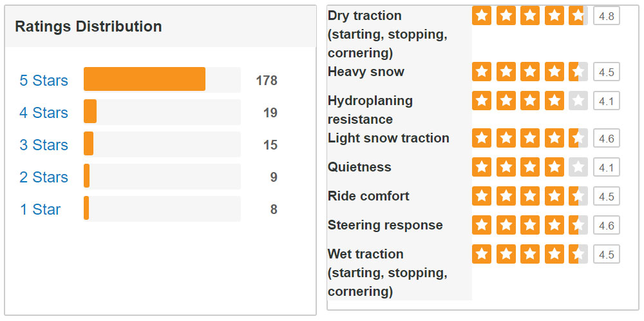The height and width of the screenshot is (321, 644).
Task: Select the 3 Stars rating link
Action: [44, 144]
